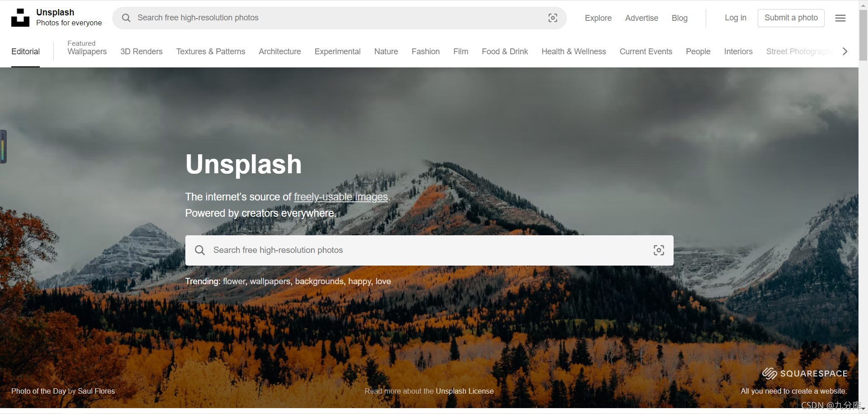Open the hamburger menu icon
This screenshot has height=414, width=868.
point(840,18)
